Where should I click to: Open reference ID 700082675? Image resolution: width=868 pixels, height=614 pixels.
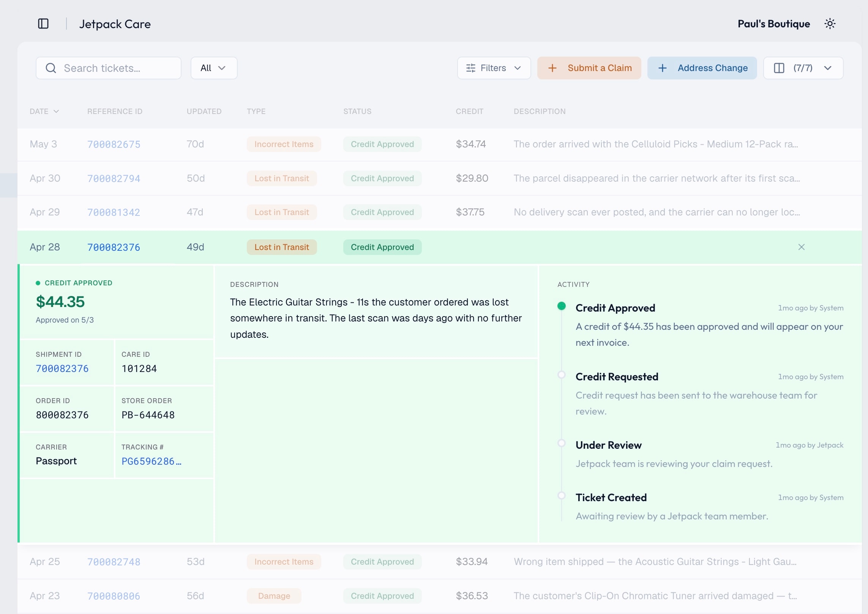coord(114,144)
